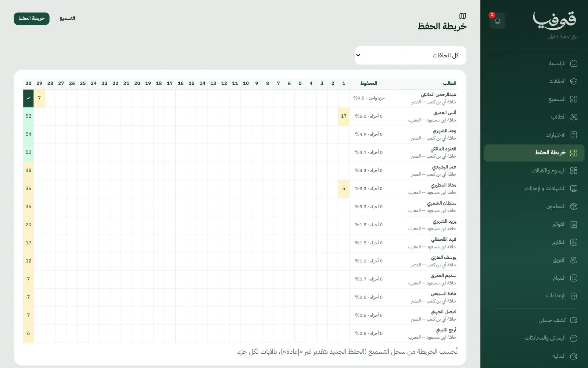The image size is (588, 368).
Task: Click the الشهادات والإجازات certificate icon
Action: (574, 189)
